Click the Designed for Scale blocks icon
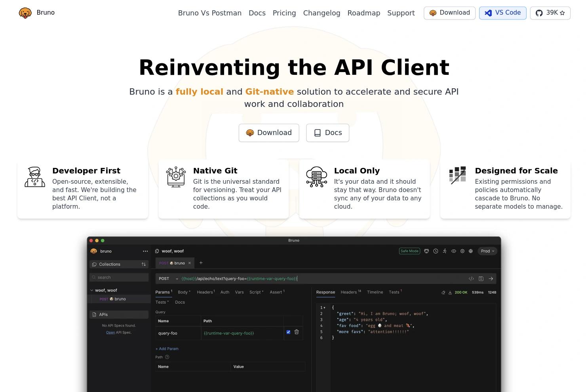The image size is (588, 392). pos(458,175)
